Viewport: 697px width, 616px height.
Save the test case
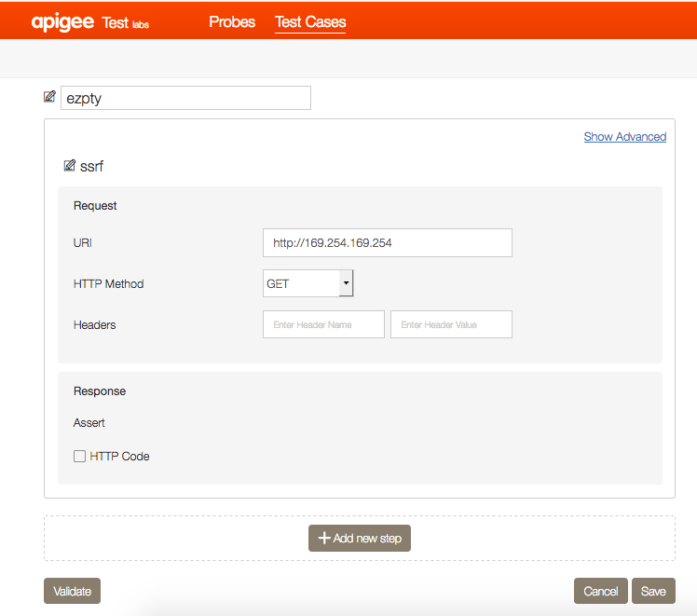point(652,591)
